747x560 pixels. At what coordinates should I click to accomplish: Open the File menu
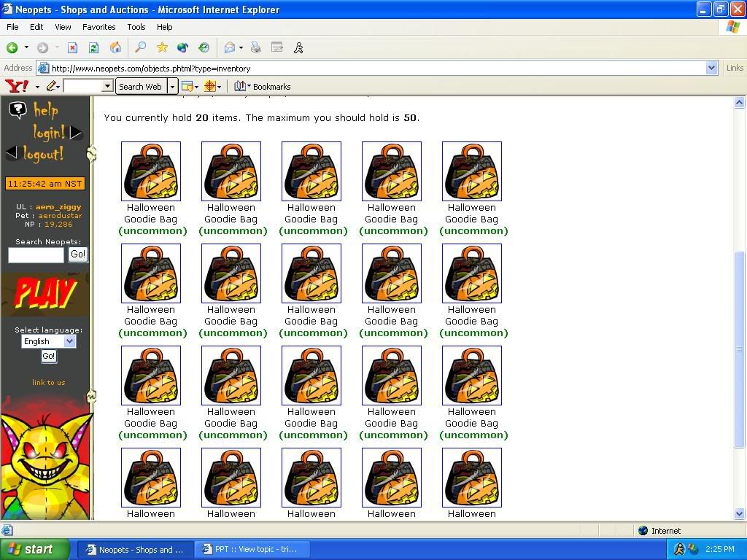click(12, 27)
